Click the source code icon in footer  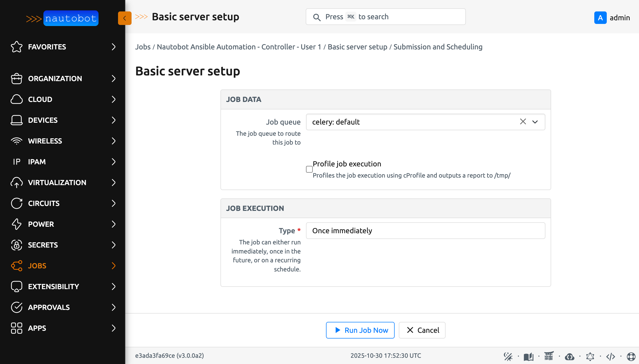pyautogui.click(x=610, y=356)
